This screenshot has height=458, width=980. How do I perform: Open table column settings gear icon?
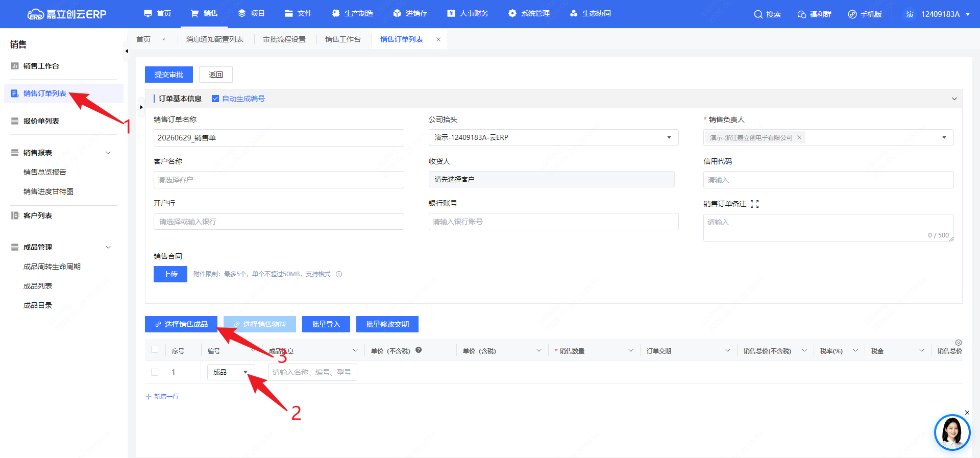coord(959,343)
